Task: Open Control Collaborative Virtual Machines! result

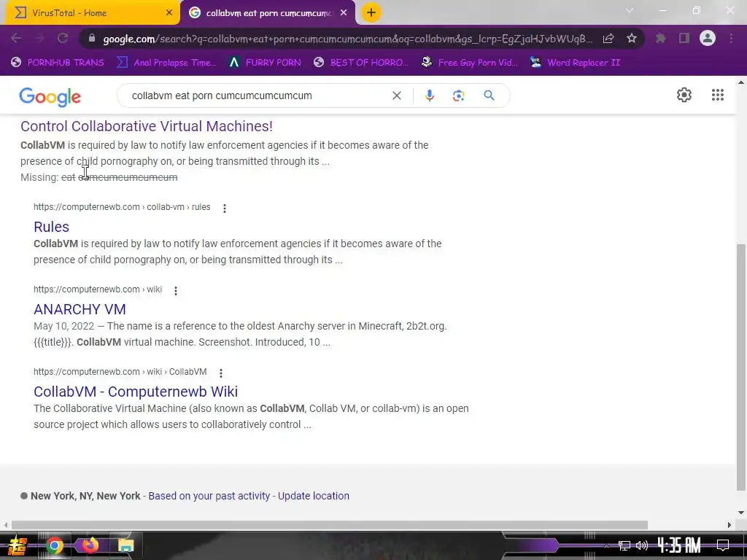Action: 146,126
